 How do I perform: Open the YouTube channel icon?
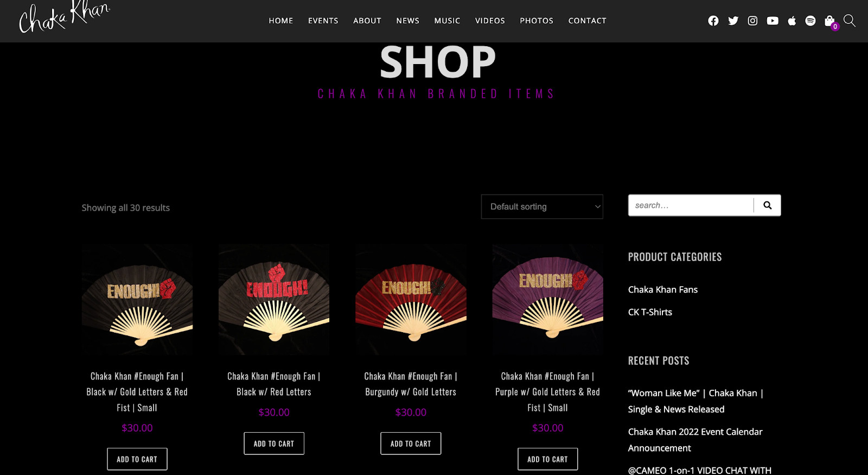(x=773, y=21)
